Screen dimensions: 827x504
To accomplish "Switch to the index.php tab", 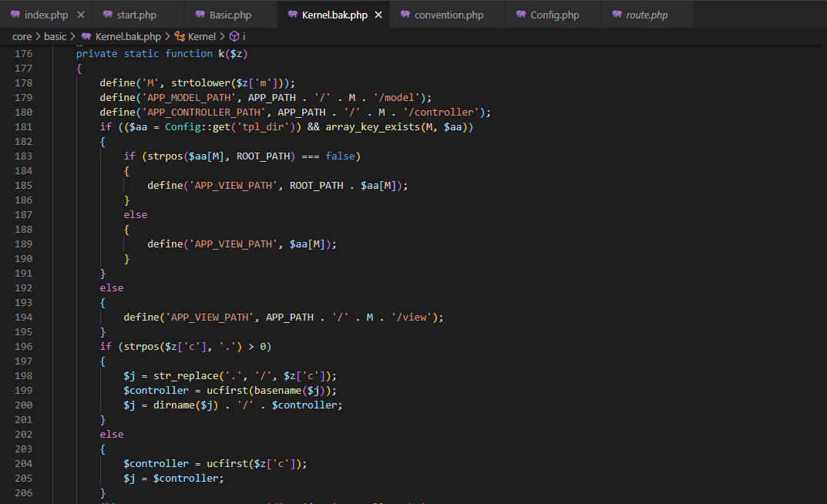I will point(46,15).
